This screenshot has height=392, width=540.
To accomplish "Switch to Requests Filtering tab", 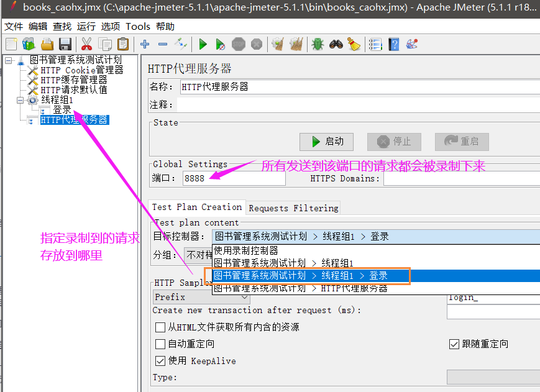I will click(293, 209).
